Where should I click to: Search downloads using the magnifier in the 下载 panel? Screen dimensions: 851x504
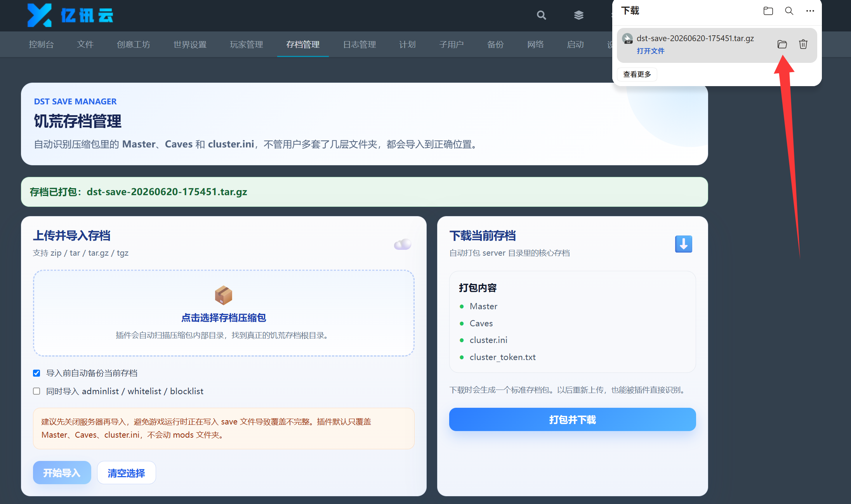point(789,11)
